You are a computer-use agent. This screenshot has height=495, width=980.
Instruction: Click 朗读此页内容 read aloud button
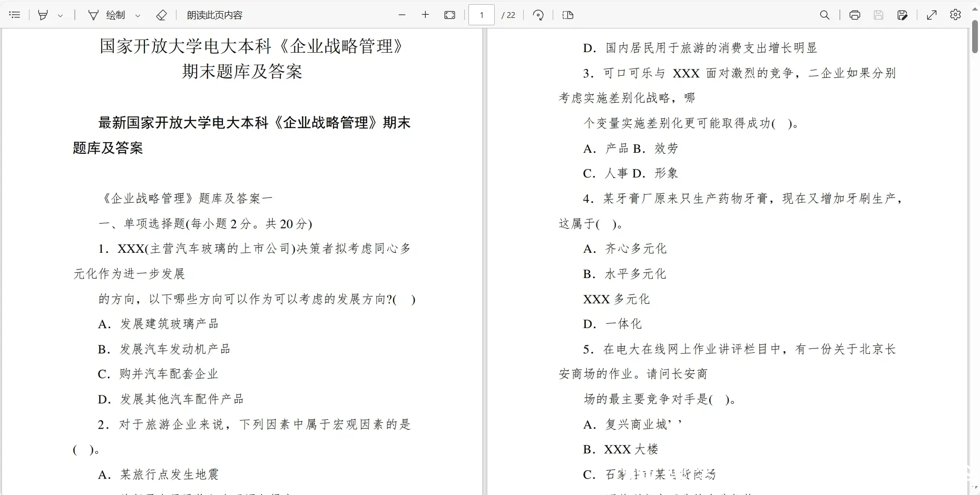click(214, 15)
